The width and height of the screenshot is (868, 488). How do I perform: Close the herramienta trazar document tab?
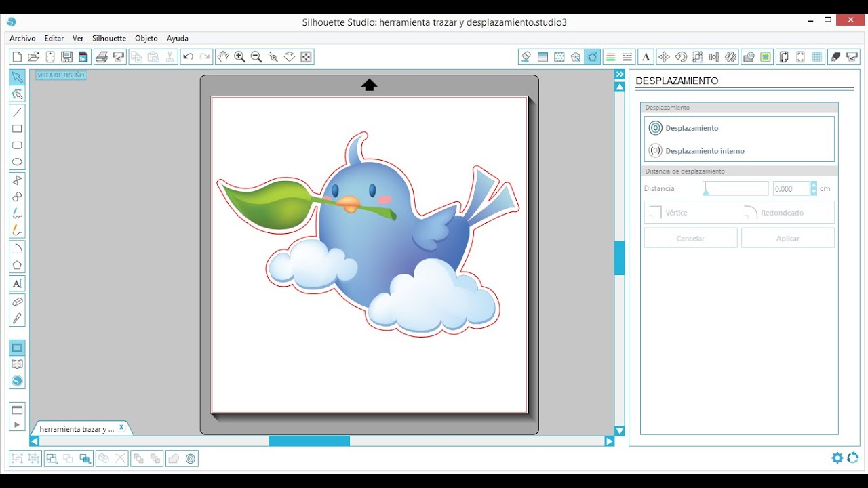tap(121, 427)
